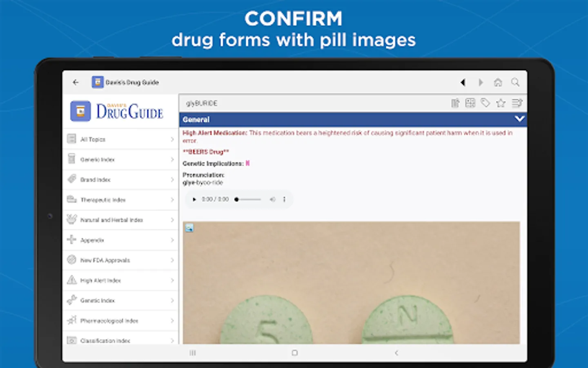588x368 pixels.
Task: Click the General section header
Action: tap(353, 119)
